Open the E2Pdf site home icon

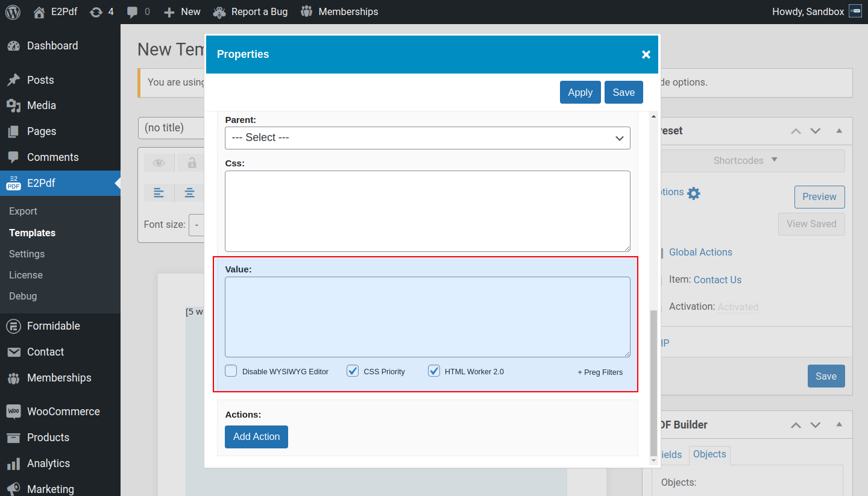click(x=39, y=11)
